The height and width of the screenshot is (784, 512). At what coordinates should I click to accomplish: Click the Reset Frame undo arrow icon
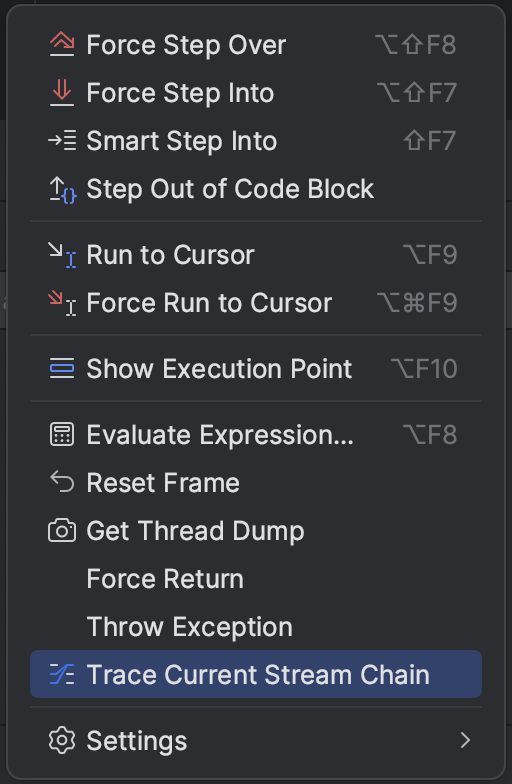(x=62, y=482)
